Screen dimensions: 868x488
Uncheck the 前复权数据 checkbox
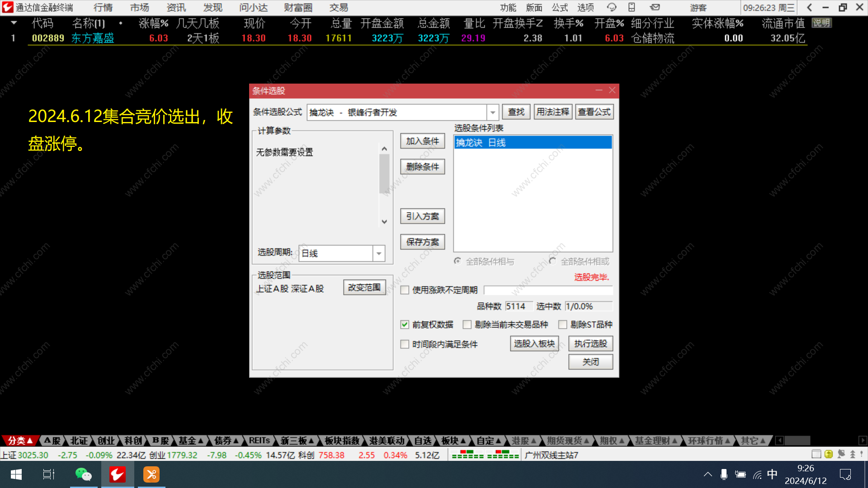tap(405, 324)
